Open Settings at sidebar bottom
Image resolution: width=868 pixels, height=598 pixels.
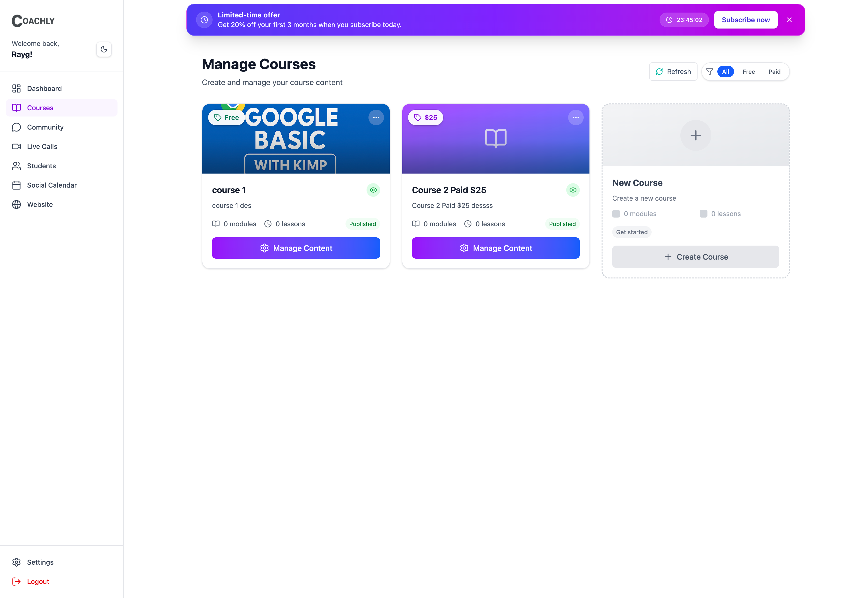tap(40, 562)
